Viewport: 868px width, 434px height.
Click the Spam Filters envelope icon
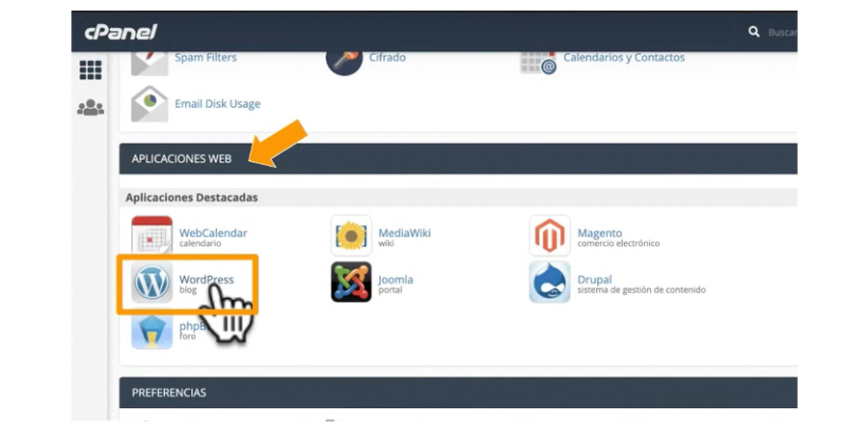pyautogui.click(x=149, y=63)
